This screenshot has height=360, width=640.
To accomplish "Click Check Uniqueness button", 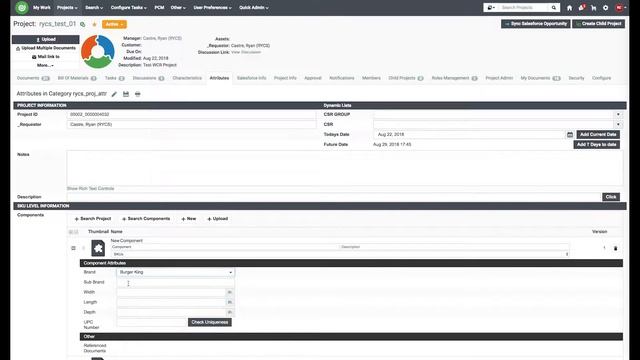I will pos(210,322).
